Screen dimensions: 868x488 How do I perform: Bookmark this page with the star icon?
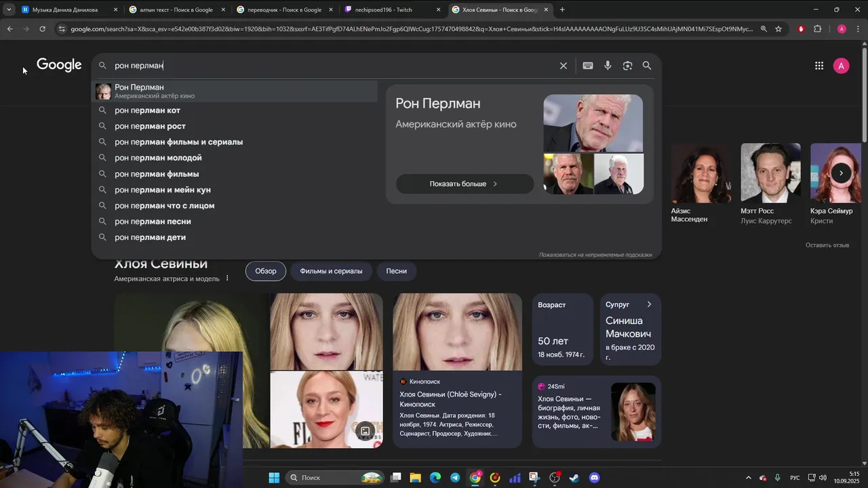(778, 29)
